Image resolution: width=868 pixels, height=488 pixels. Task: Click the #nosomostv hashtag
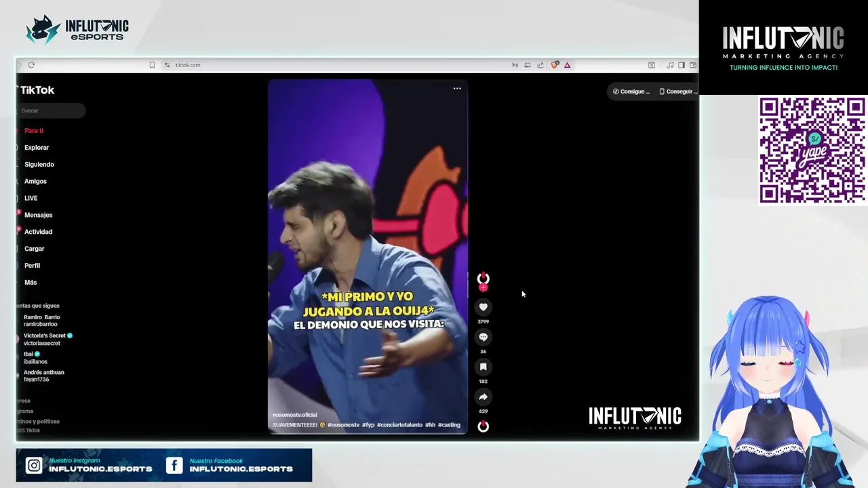tap(343, 425)
